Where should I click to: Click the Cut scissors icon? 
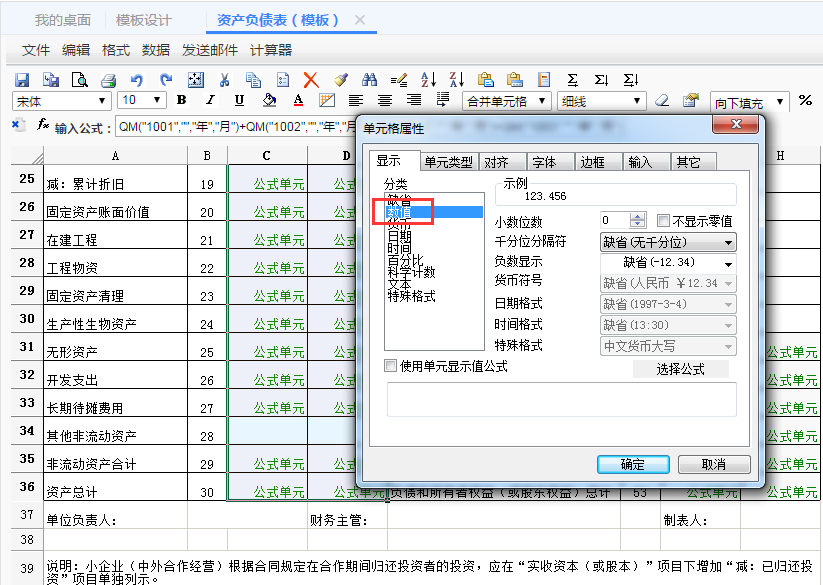tap(224, 80)
